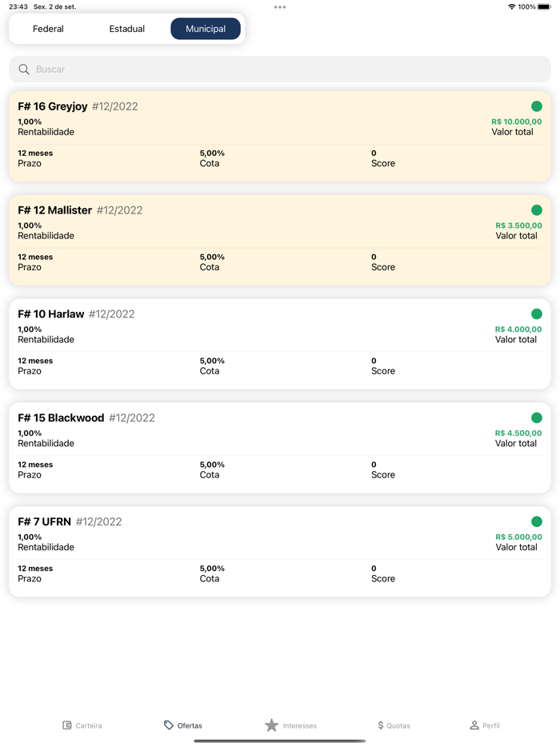Tap green status dot on UFRN offer
This screenshot has width=560, height=747.
pyautogui.click(x=537, y=521)
